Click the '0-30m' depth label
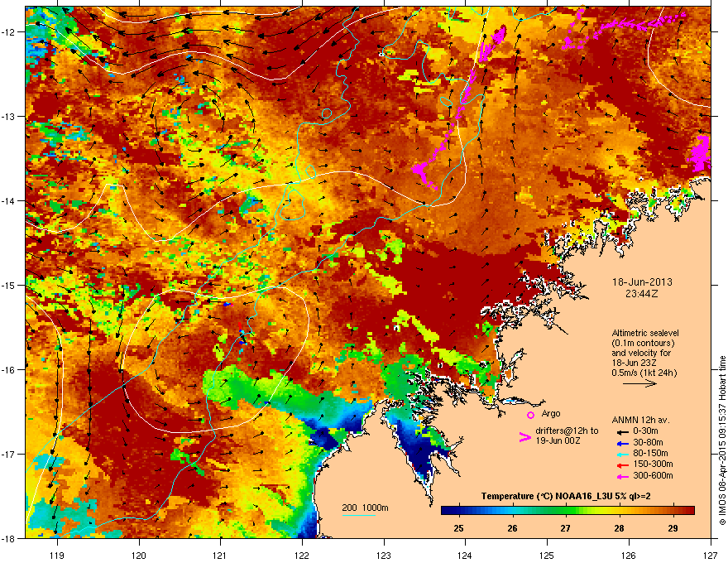Image resolution: width=728 pixels, height=563 pixels. click(645, 431)
